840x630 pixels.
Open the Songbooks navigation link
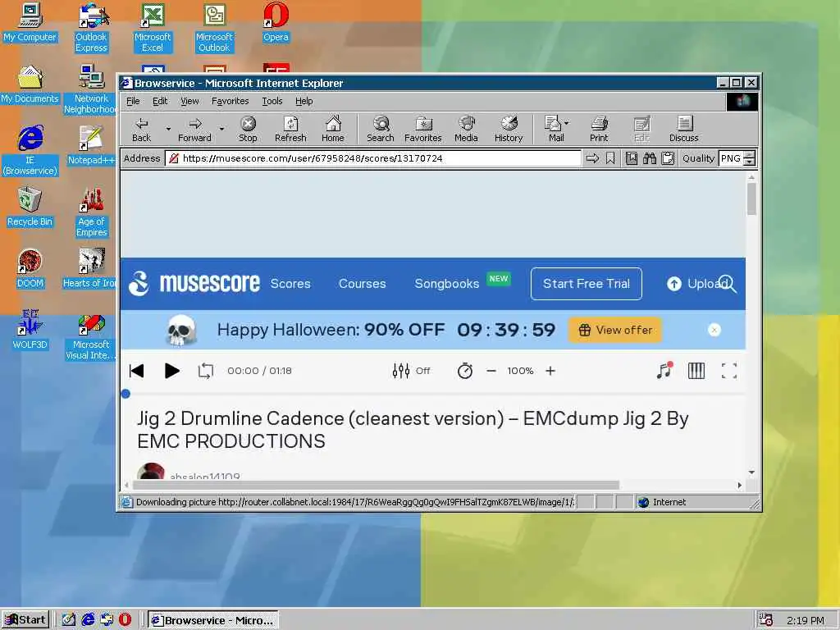point(447,284)
